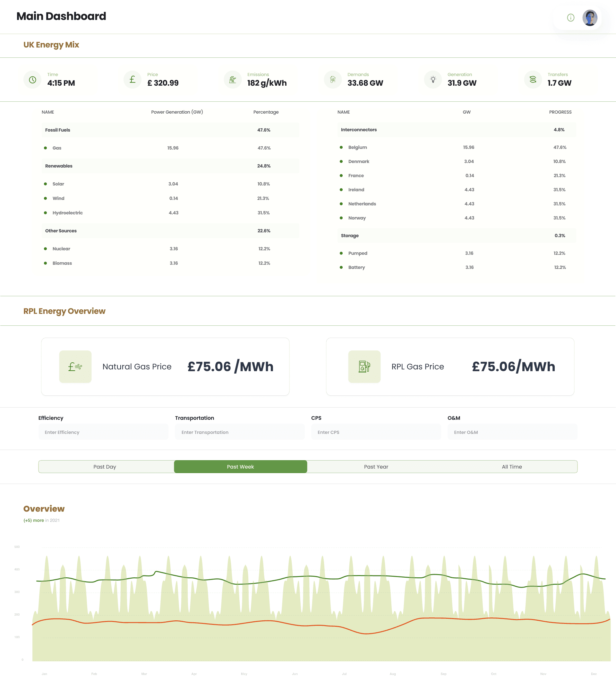Click the RPL Energy Overview heading
The image size is (616, 690).
(64, 311)
